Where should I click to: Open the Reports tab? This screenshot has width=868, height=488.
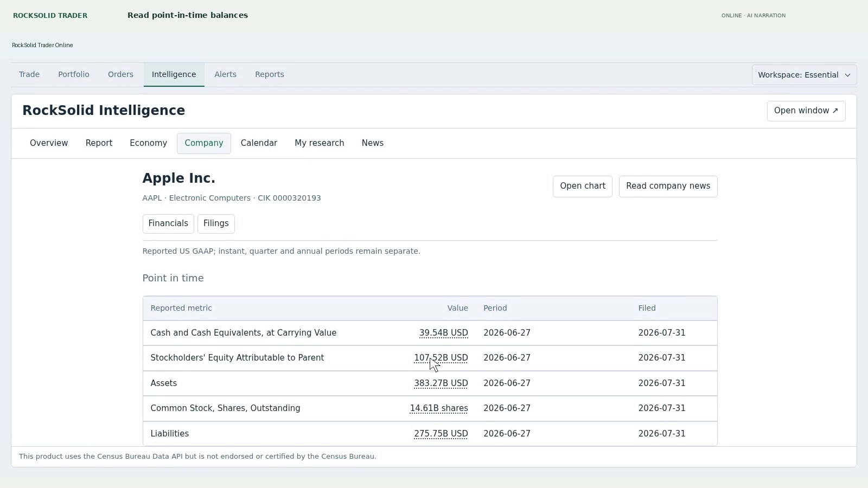(270, 74)
